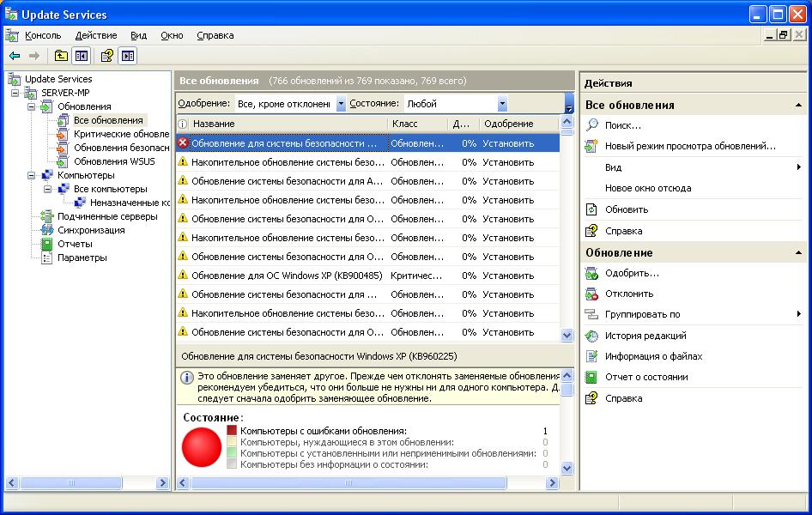Open Критические обновления tree node
The image size is (812, 515).
tap(121, 134)
